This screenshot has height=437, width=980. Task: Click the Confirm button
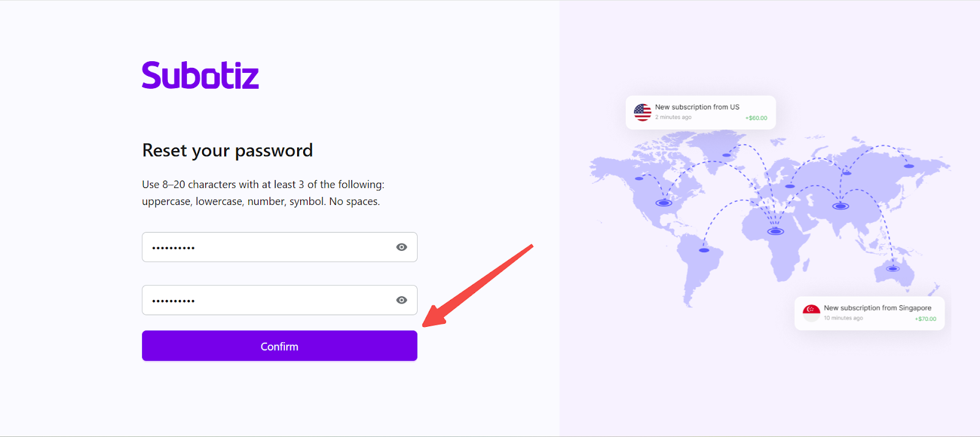coord(279,346)
